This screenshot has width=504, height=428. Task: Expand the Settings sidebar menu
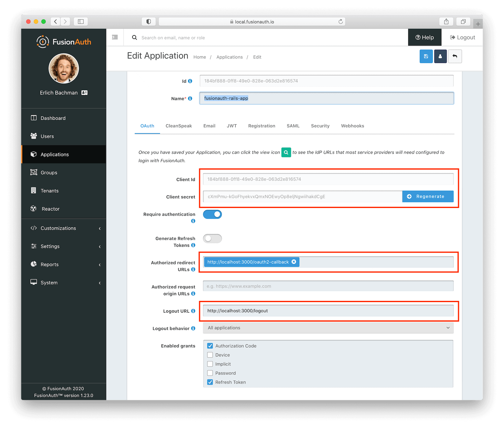coord(64,246)
